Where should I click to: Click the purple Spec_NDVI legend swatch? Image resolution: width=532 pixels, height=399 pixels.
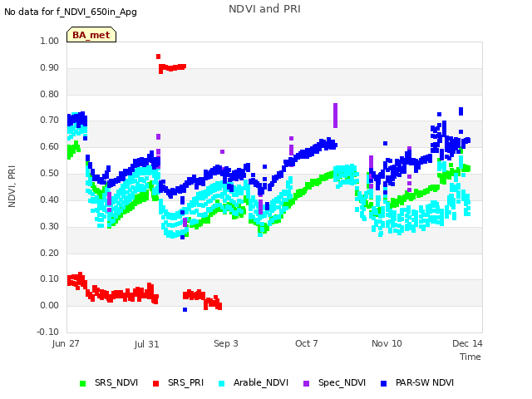coord(306,383)
